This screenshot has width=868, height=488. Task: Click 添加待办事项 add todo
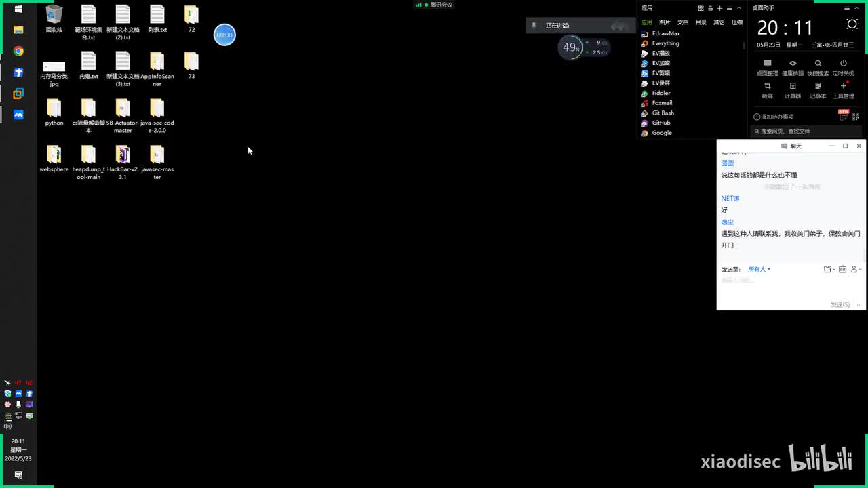click(x=774, y=117)
